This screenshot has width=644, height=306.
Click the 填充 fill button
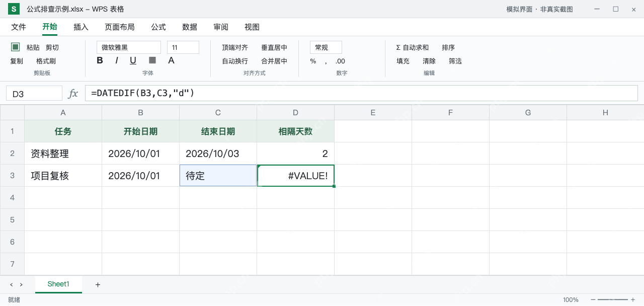click(x=403, y=61)
